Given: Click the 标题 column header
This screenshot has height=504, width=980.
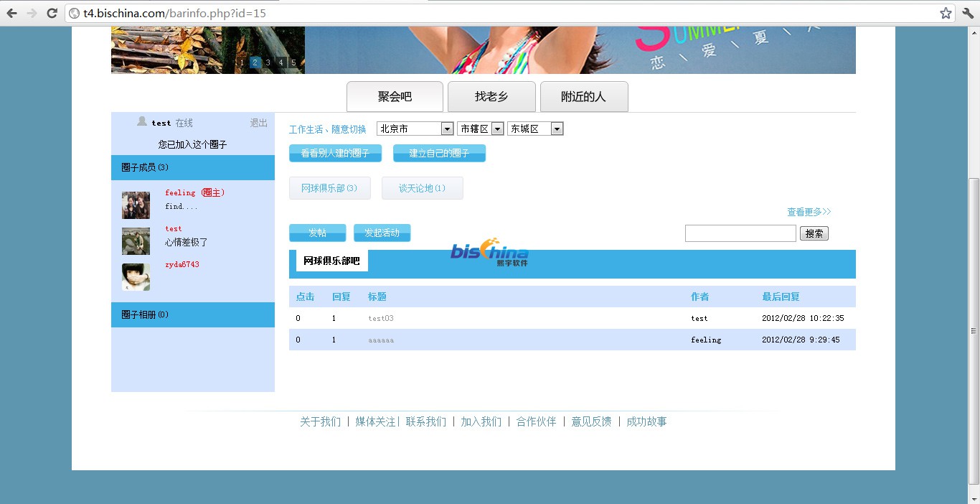Looking at the screenshot, I should click(x=377, y=297).
